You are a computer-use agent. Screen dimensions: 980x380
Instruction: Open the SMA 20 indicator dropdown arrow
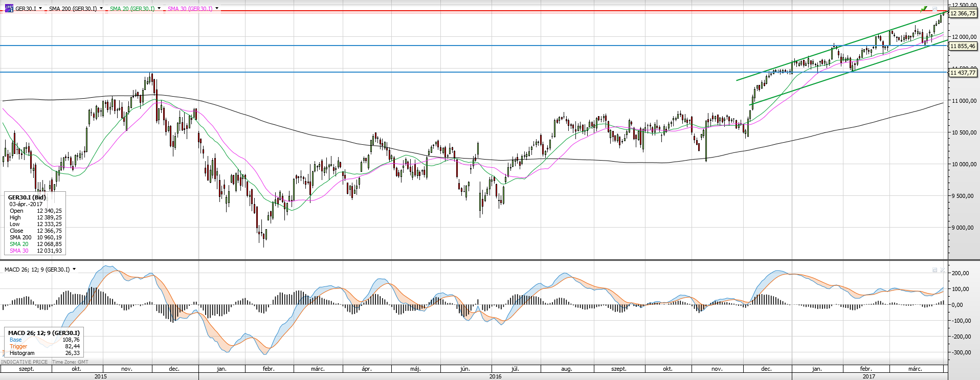tap(159, 9)
